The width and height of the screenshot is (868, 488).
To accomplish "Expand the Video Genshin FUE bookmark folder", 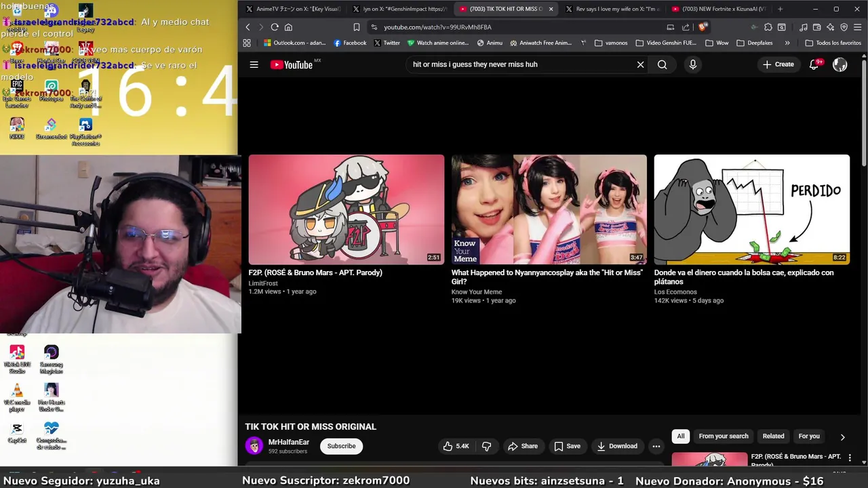I will tap(667, 43).
